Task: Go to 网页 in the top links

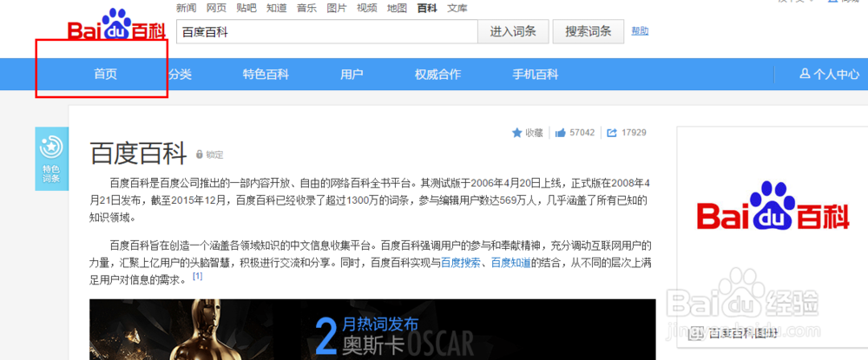Action: tap(216, 8)
